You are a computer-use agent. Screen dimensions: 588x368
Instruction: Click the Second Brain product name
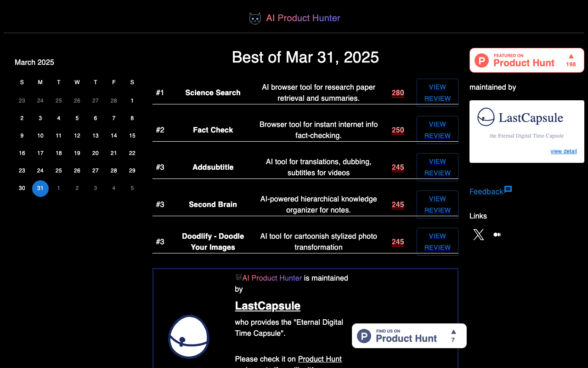pos(213,204)
